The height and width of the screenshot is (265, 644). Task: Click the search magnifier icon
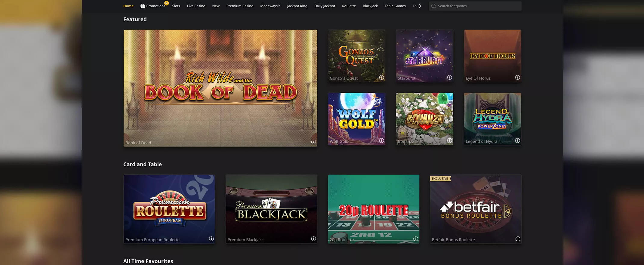coord(433,6)
